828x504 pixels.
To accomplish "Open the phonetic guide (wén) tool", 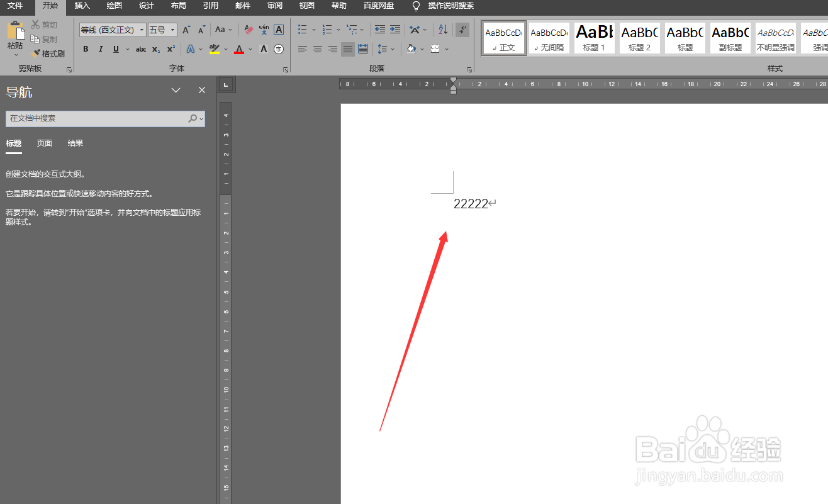I will (x=264, y=30).
